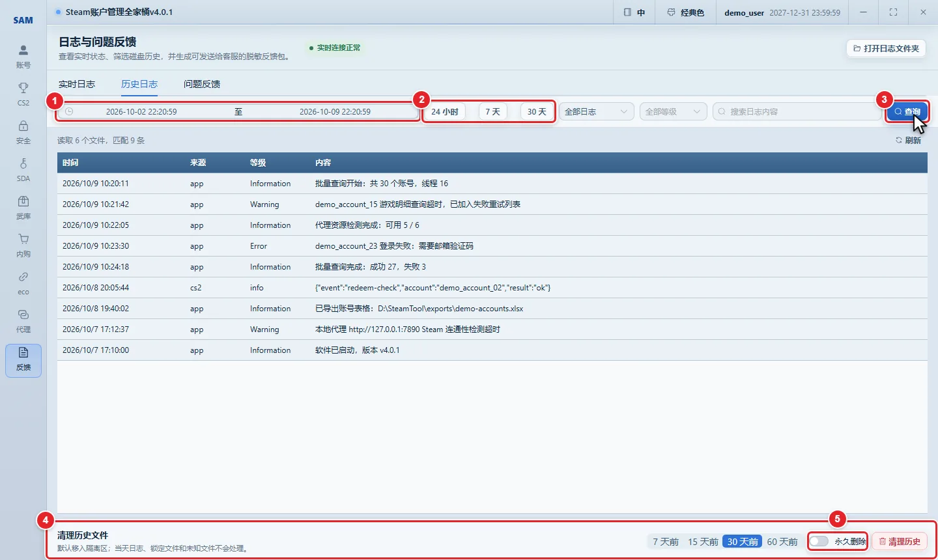
Task: Open the SDA sidebar icon
Action: [23, 169]
